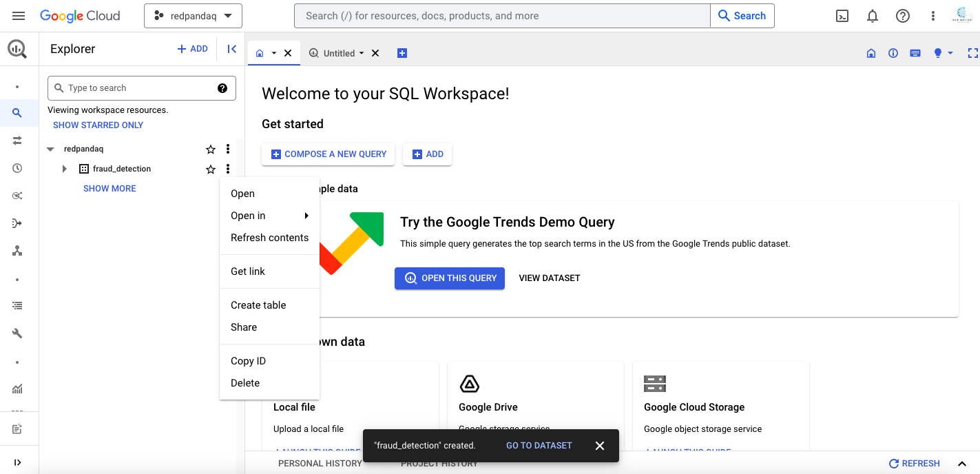Choose Open from context menu
Image resolution: width=980 pixels, height=474 pixels.
269,194
